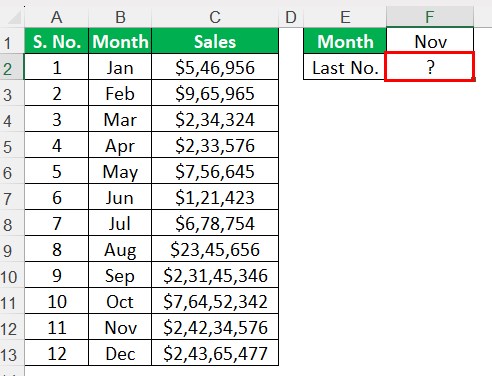Select the cell with $5,46,956
The width and height of the screenshot is (492, 376).
pos(215,67)
